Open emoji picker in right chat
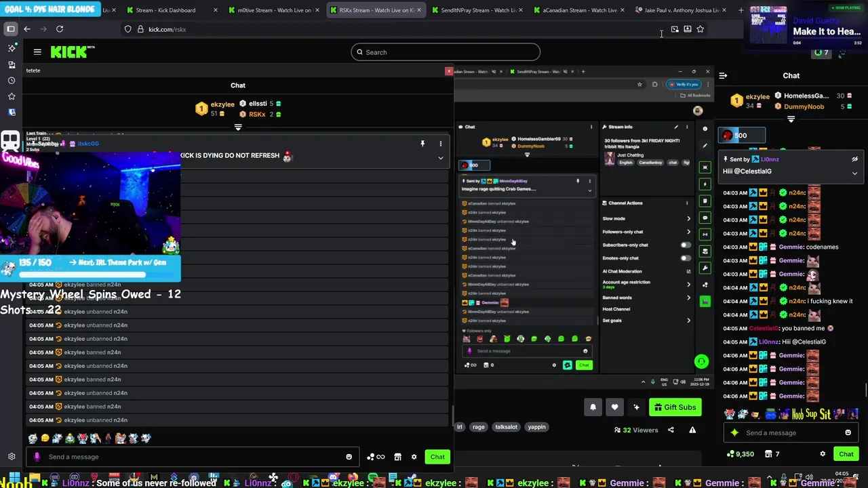Image resolution: width=868 pixels, height=488 pixels. [x=848, y=433]
